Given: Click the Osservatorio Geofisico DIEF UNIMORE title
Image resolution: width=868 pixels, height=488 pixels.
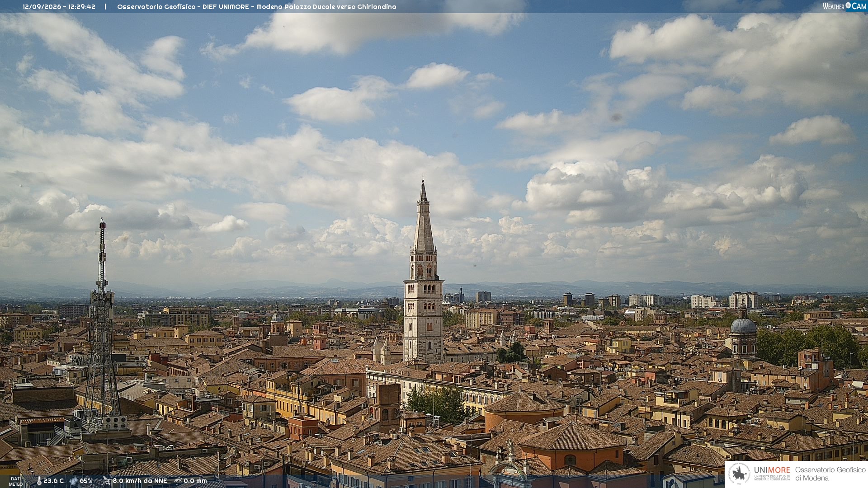Looking at the screenshot, I should (256, 7).
